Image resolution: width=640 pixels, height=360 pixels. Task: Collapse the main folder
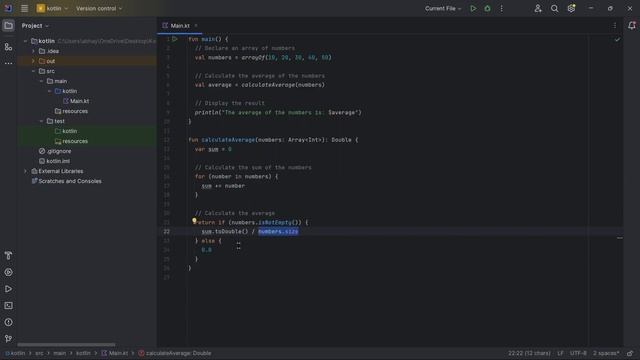pos(42,81)
